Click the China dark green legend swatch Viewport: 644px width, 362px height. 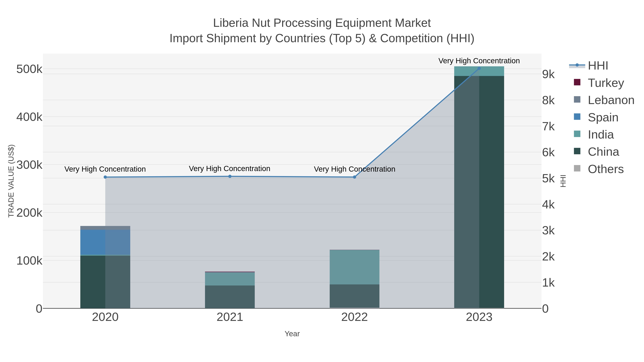(577, 151)
